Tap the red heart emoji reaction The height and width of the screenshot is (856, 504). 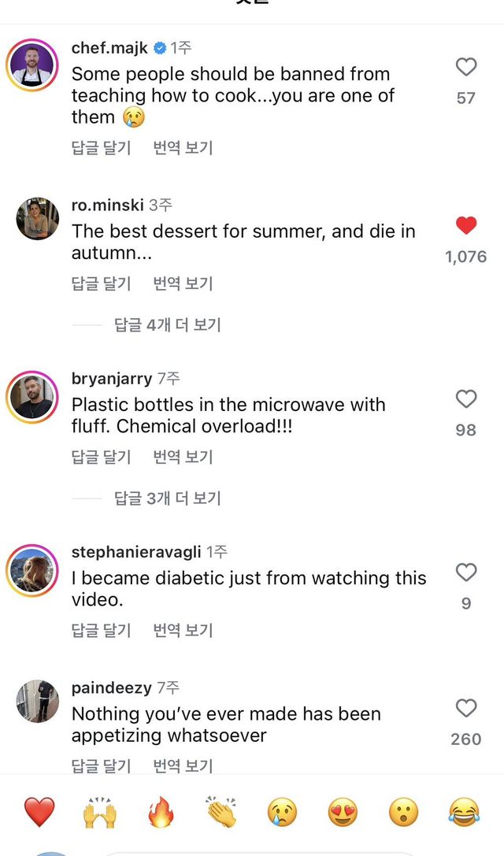pos(39,812)
